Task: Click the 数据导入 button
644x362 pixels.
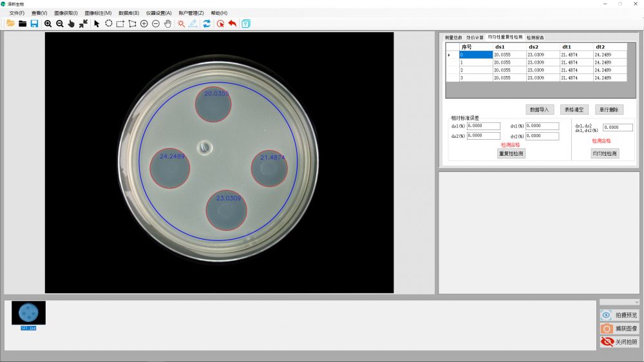Action: click(x=540, y=110)
